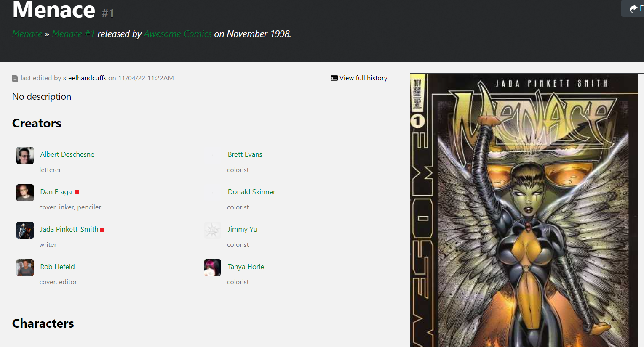644x347 pixels.
Task: Open Dan Fraga creator page
Action: pyautogui.click(x=56, y=192)
